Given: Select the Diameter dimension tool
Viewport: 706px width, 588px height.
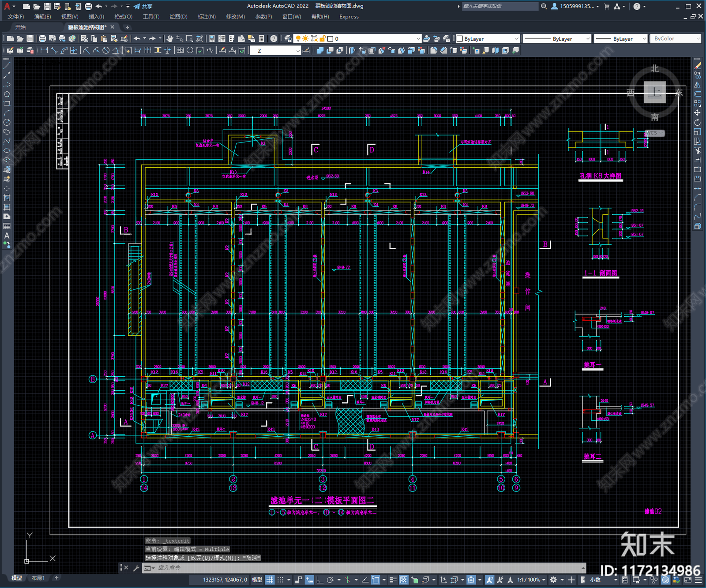Looking at the screenshot, I should point(106,50).
